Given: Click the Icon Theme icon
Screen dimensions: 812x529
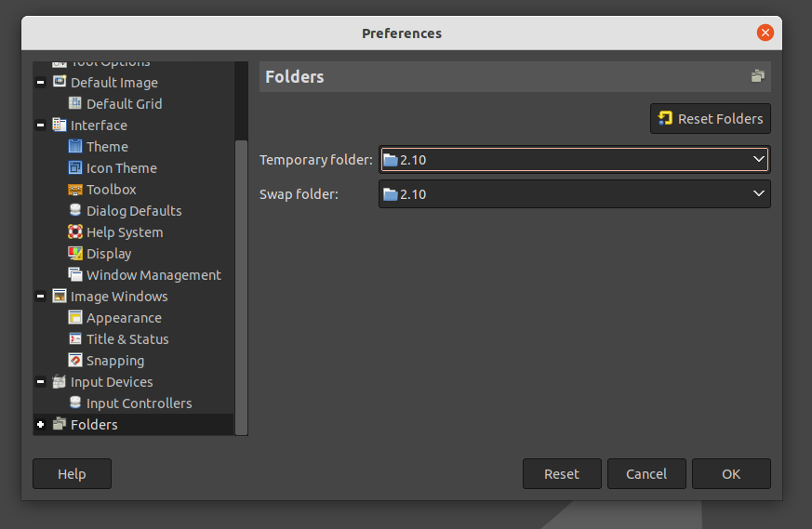Looking at the screenshot, I should 75,168.
